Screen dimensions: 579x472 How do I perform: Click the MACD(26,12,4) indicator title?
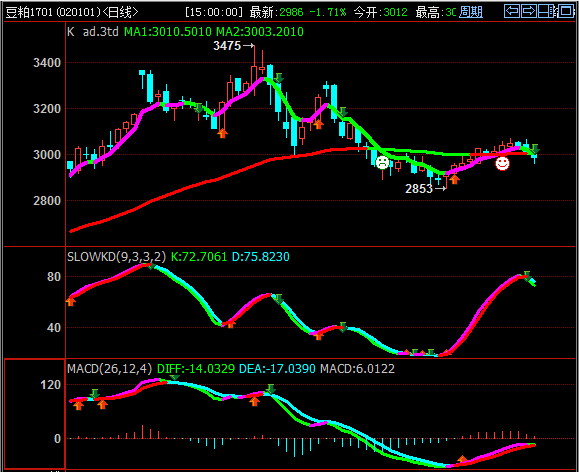(x=110, y=368)
